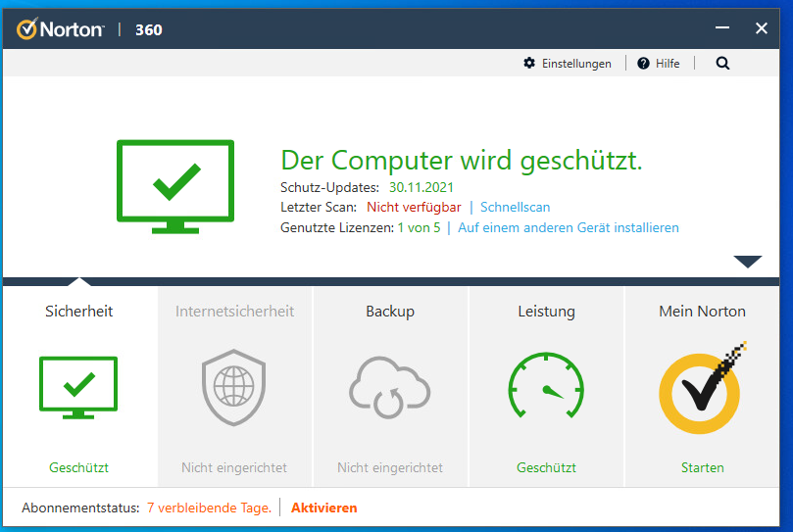Image resolution: width=793 pixels, height=532 pixels.
Task: Select the Backup tab
Action: [x=390, y=311]
